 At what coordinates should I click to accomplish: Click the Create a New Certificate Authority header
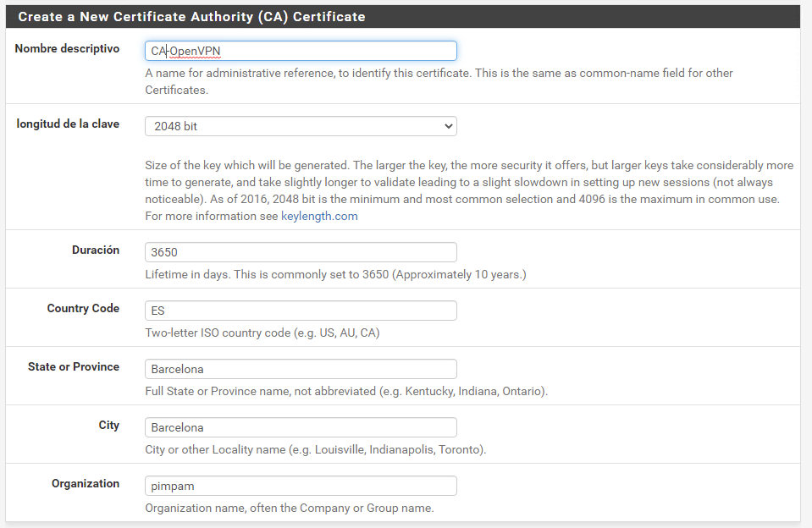(192, 16)
